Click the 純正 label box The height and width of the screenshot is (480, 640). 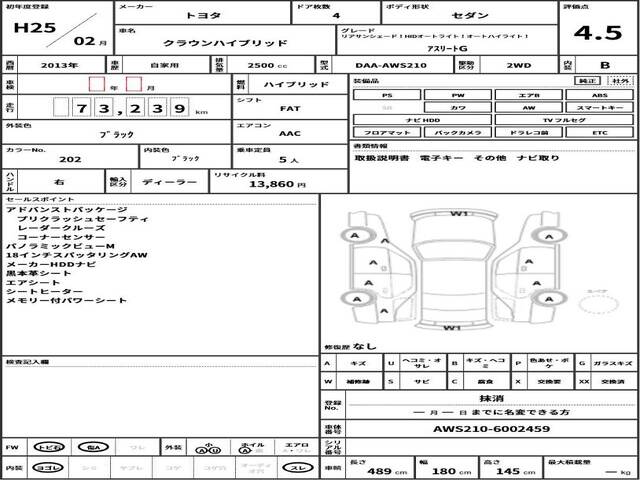pos(591,80)
